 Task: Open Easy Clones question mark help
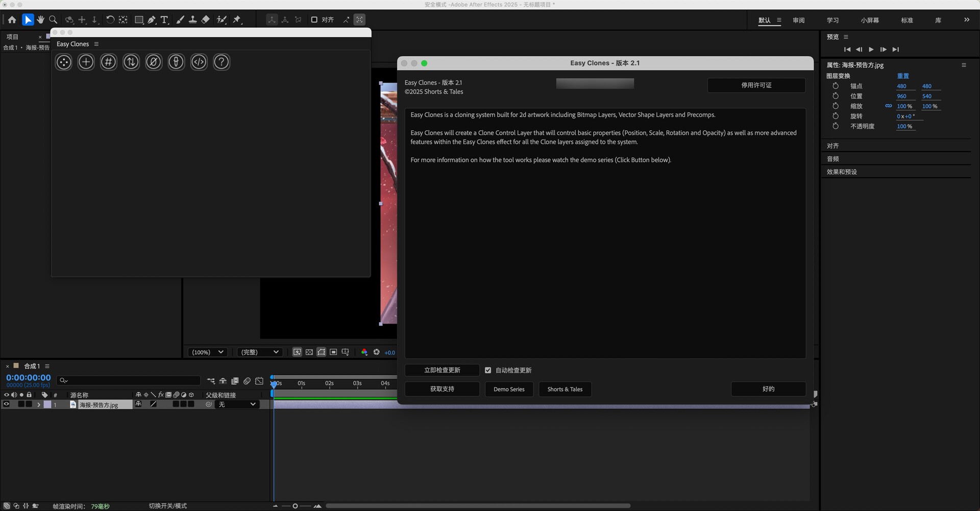pos(221,62)
